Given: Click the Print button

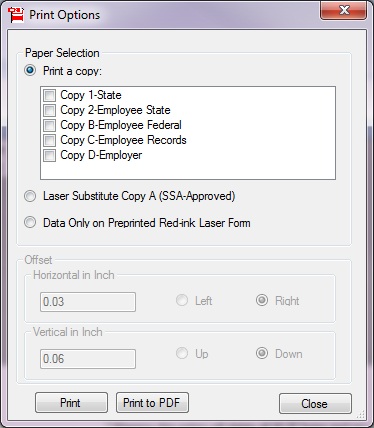Looking at the screenshot, I should (71, 403).
